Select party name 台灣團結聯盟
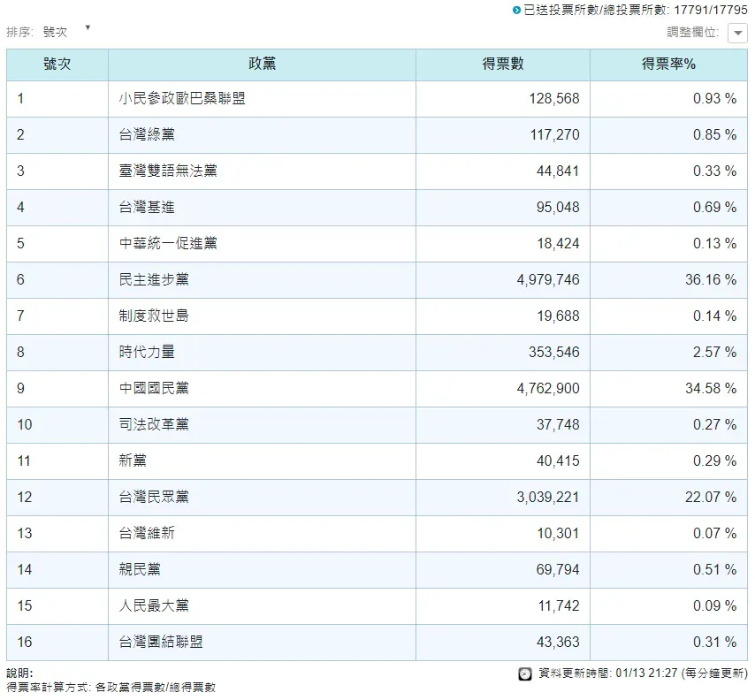755x700 pixels. coord(161,642)
